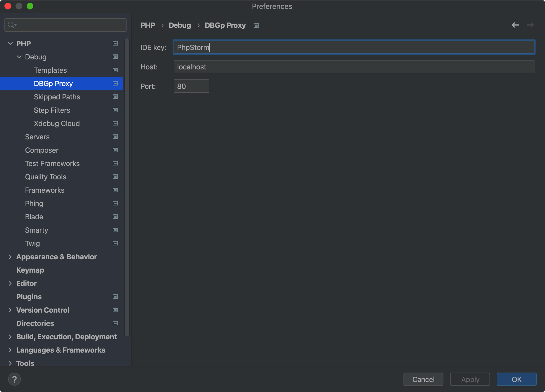This screenshot has height=392, width=545.
Task: Expand the Version Control section
Action: click(x=10, y=310)
